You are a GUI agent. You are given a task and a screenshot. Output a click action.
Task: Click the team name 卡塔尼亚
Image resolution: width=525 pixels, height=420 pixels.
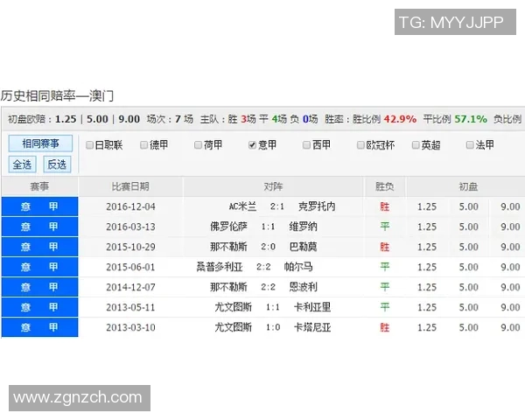pyautogui.click(x=312, y=327)
